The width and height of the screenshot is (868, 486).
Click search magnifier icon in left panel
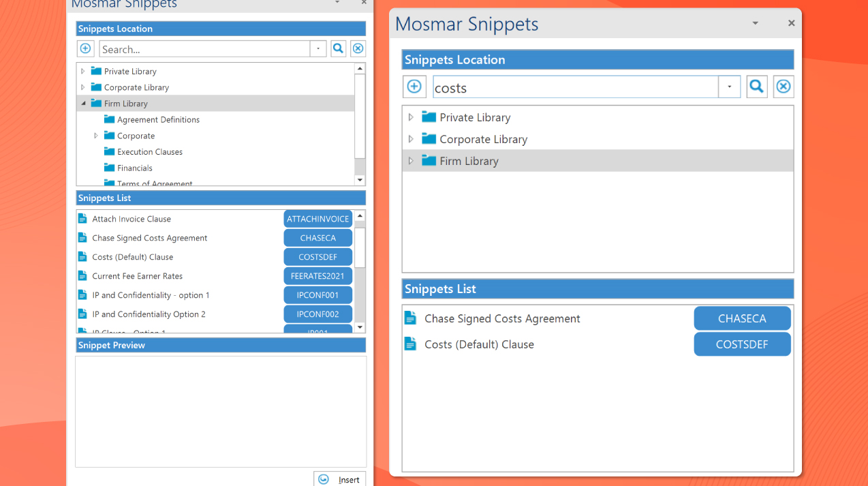click(x=339, y=49)
